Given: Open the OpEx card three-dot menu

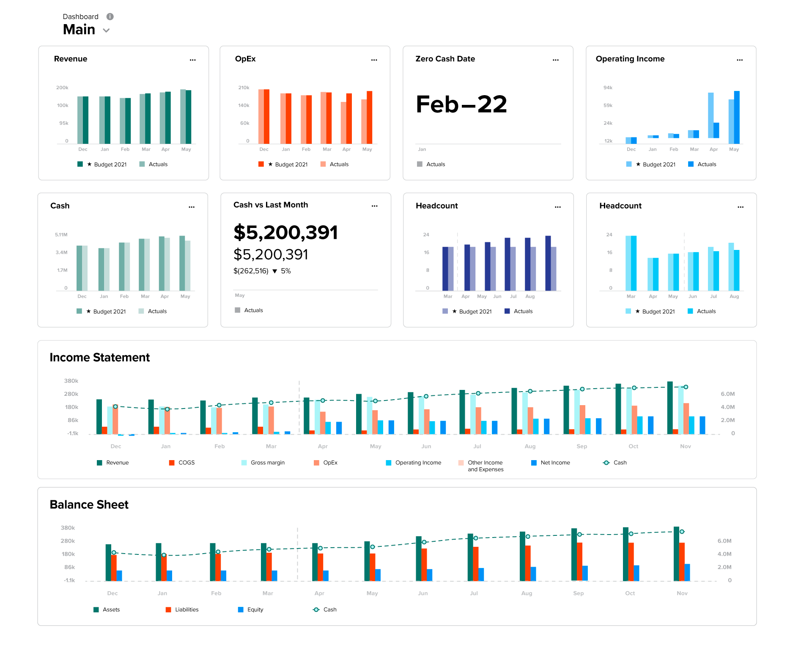Looking at the screenshot, I should pyautogui.click(x=374, y=60).
